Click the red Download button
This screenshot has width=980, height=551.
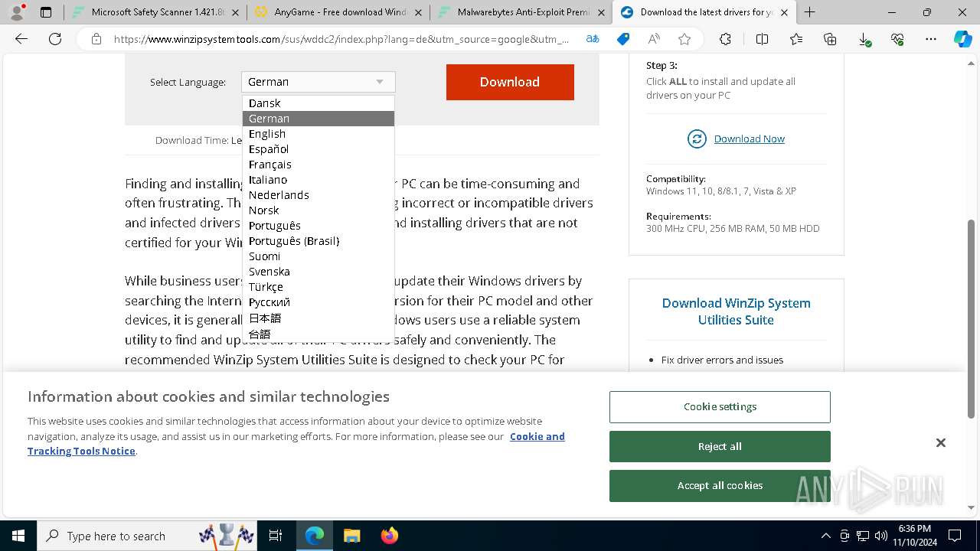pyautogui.click(x=510, y=82)
